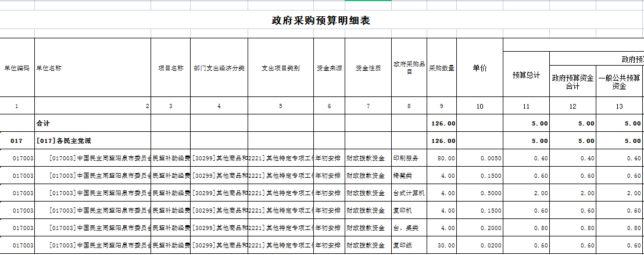Viewport: 644px width, 255px height.
Task: Click the 预算总计 header cell
Action: pos(526,75)
